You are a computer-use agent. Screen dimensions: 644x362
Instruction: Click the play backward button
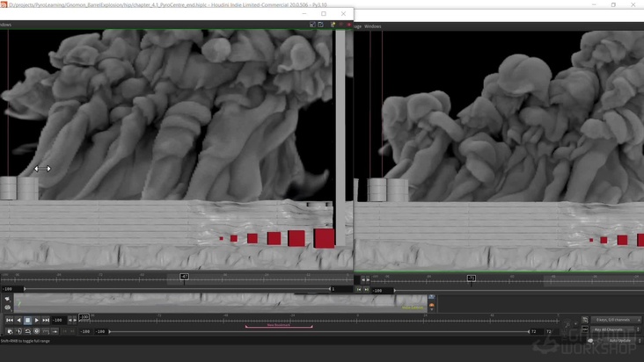click(18, 321)
